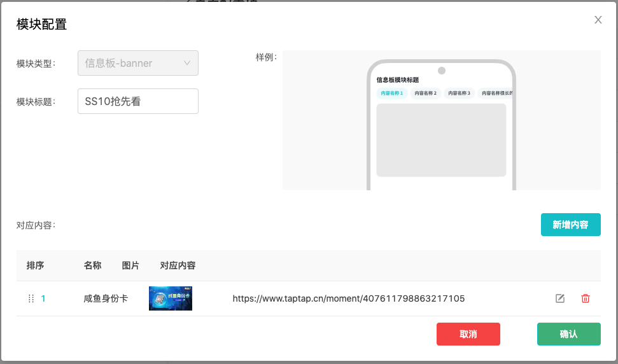Click the drag handle icon beside row 1
The width and height of the screenshot is (618, 364).
pyautogui.click(x=31, y=298)
